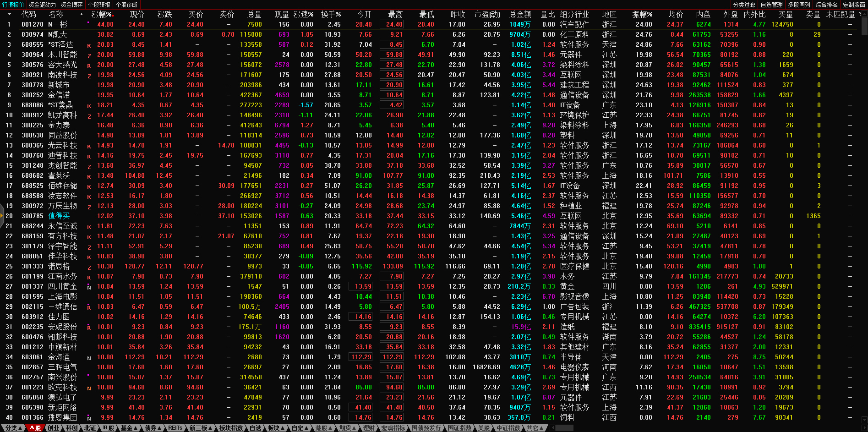Switch to the 资金驱动力 tab
Viewport: 868px width, 432px height.
coord(42,5)
